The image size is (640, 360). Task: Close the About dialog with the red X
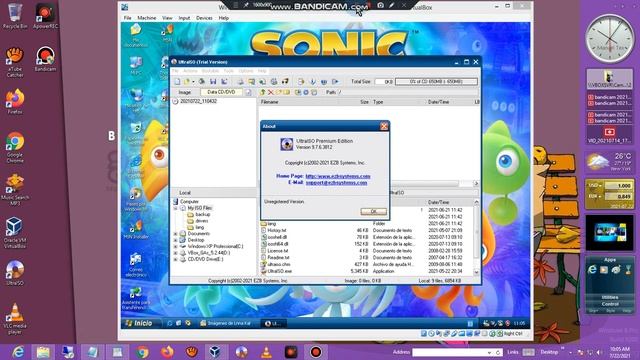[x=384, y=126]
